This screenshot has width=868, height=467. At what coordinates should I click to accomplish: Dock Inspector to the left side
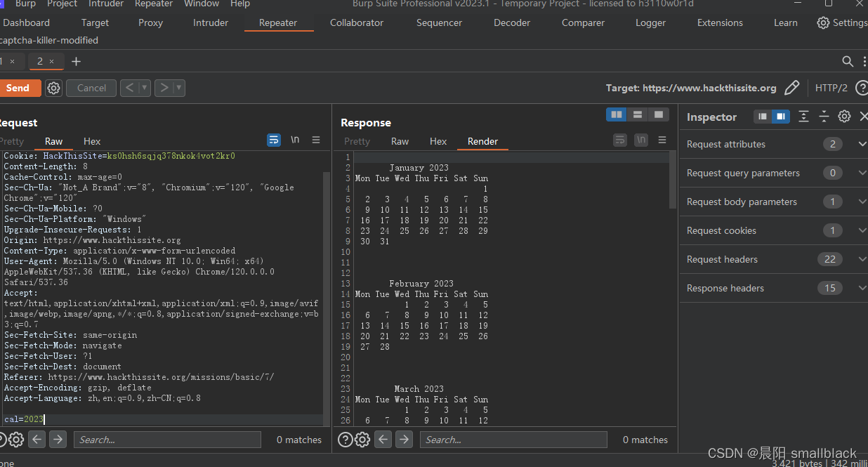tap(763, 117)
